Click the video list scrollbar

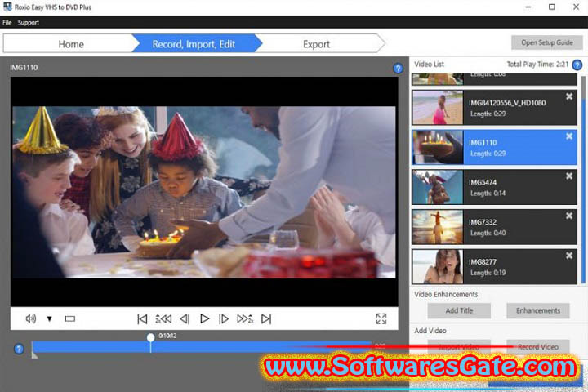(583, 180)
